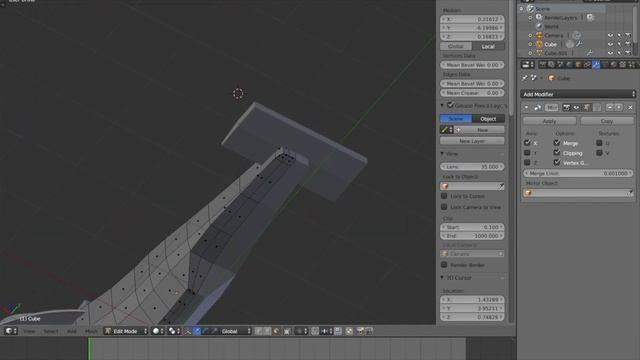Move Mirror modifier up in stack
This screenshot has width=640, height=360.
609,107
